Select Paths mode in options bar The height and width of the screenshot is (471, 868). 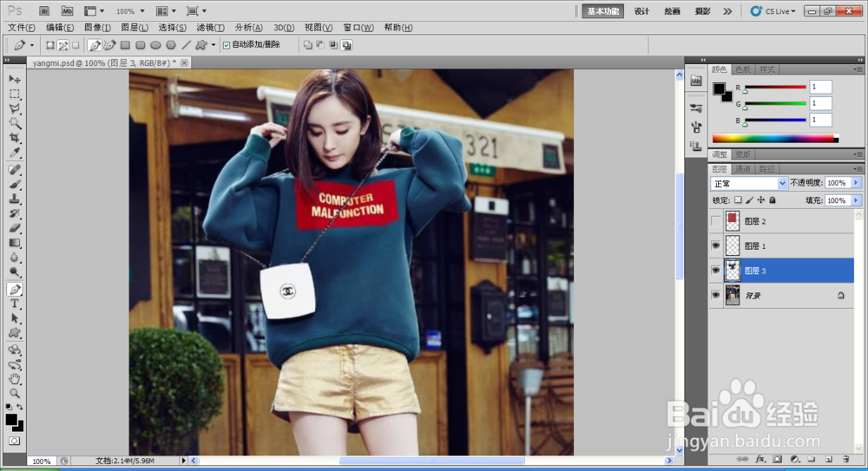tap(63, 45)
